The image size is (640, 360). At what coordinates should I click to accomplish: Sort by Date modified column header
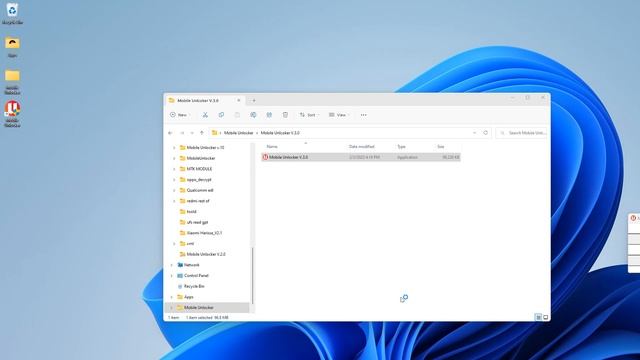[x=362, y=147]
